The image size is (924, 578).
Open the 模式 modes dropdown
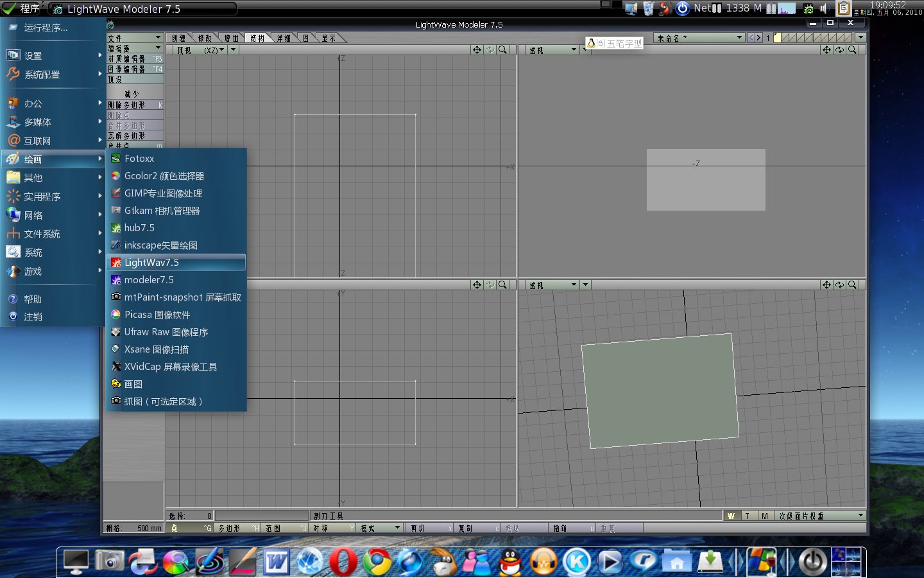[381, 528]
